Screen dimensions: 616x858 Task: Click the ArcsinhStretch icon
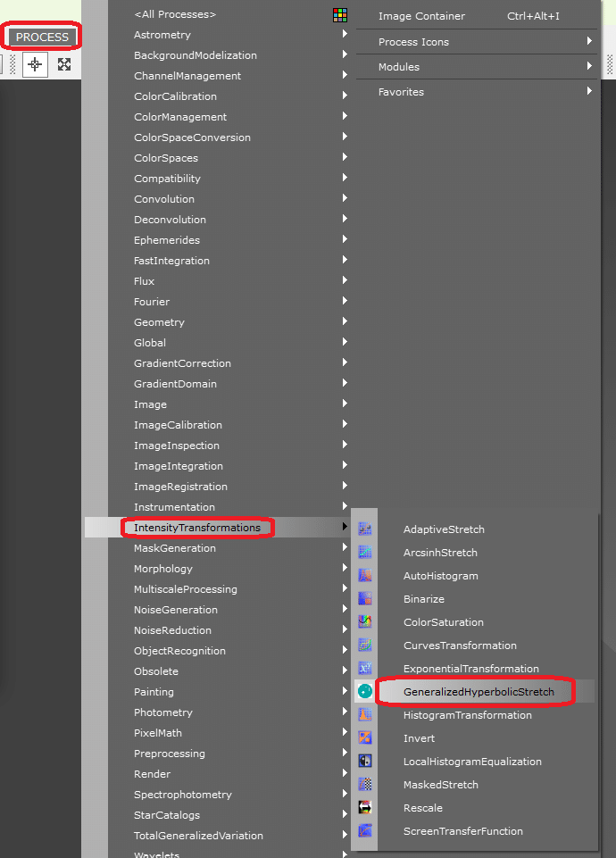pyautogui.click(x=365, y=552)
